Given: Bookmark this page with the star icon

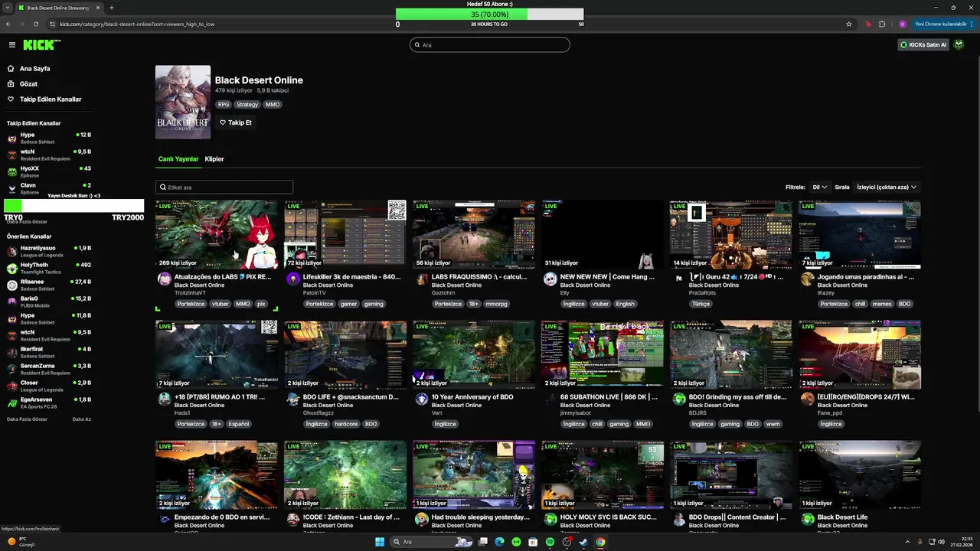Looking at the screenshot, I should tap(849, 24).
